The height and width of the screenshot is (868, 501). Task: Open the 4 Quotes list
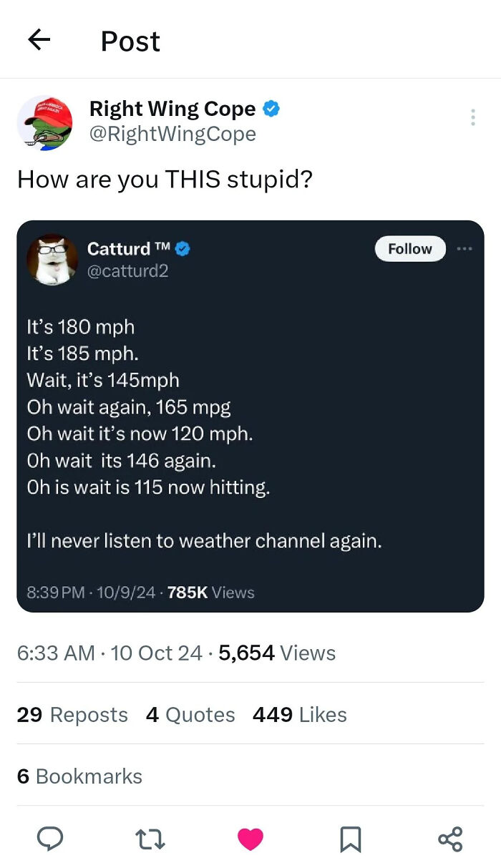(190, 715)
